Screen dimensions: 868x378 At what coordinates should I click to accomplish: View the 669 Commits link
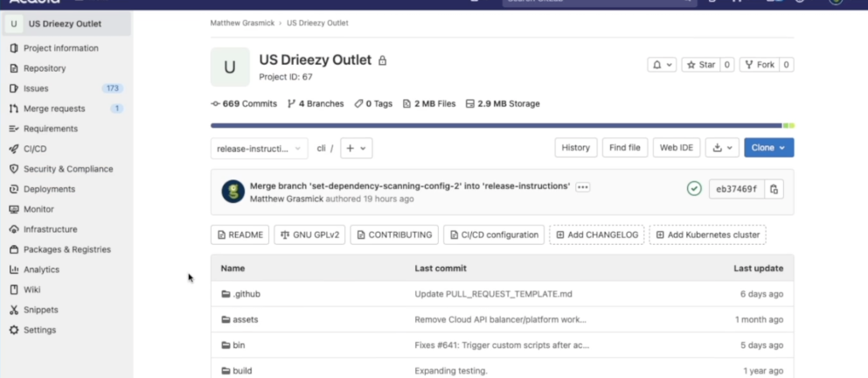(x=244, y=103)
